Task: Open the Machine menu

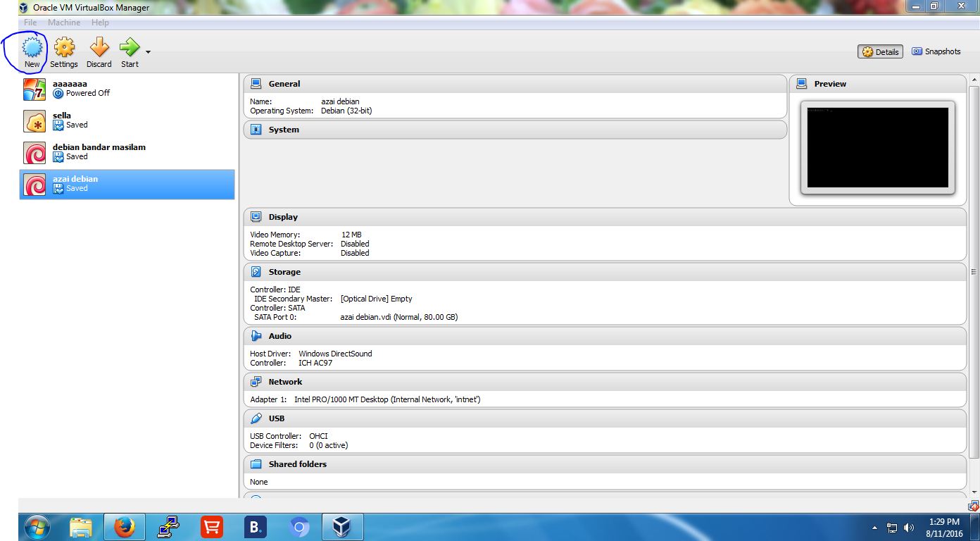Action: pos(64,22)
